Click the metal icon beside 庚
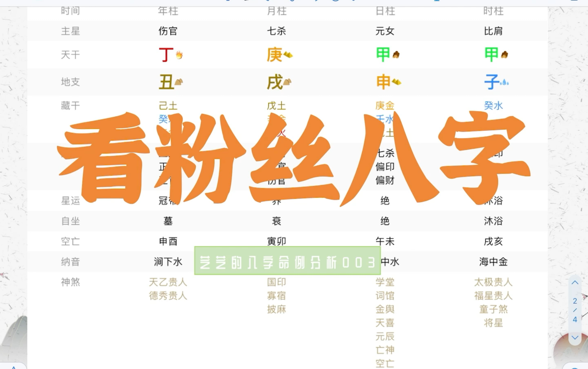This screenshot has width=588, height=369. (x=288, y=55)
